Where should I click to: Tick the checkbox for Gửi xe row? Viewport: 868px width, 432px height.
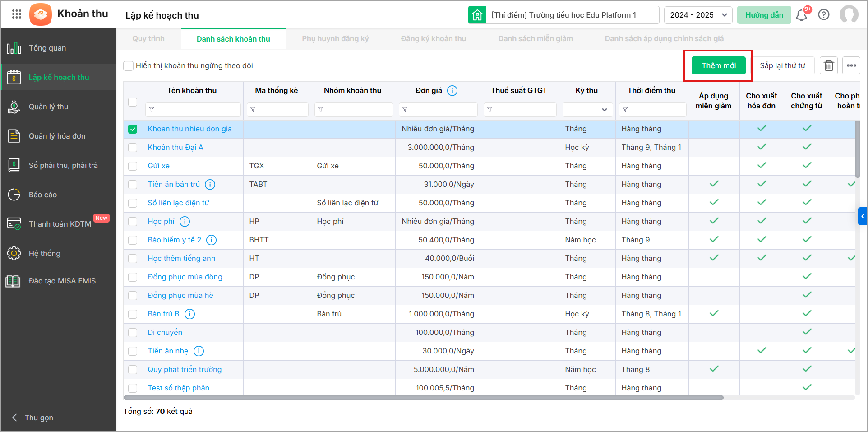click(133, 166)
